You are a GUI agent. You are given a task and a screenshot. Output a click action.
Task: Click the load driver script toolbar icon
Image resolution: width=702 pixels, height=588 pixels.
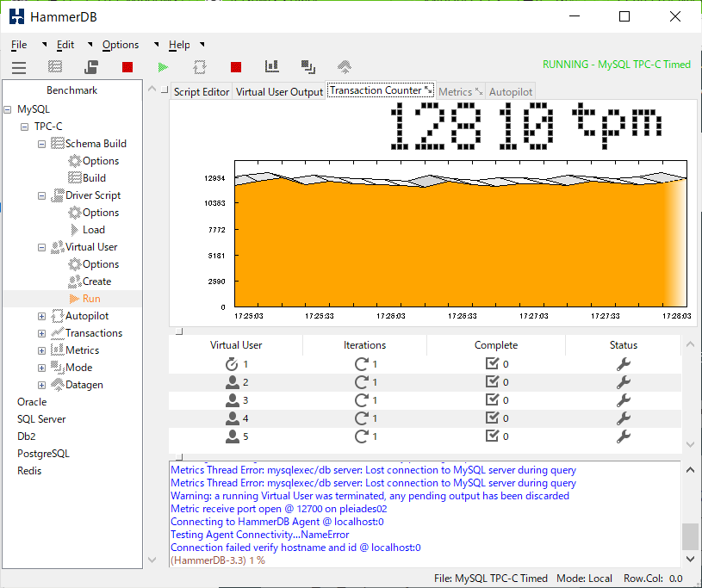click(91, 67)
